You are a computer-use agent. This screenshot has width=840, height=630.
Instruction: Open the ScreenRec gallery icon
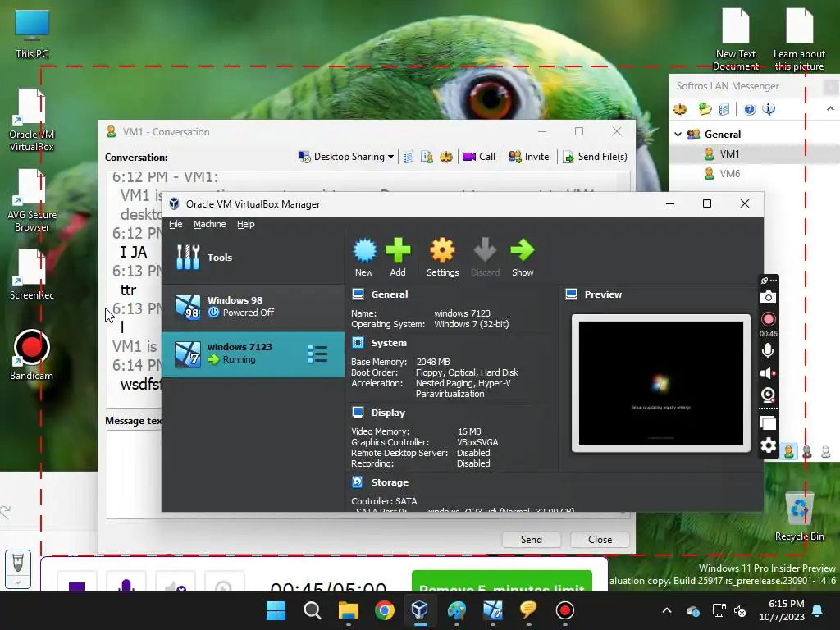tap(768, 423)
